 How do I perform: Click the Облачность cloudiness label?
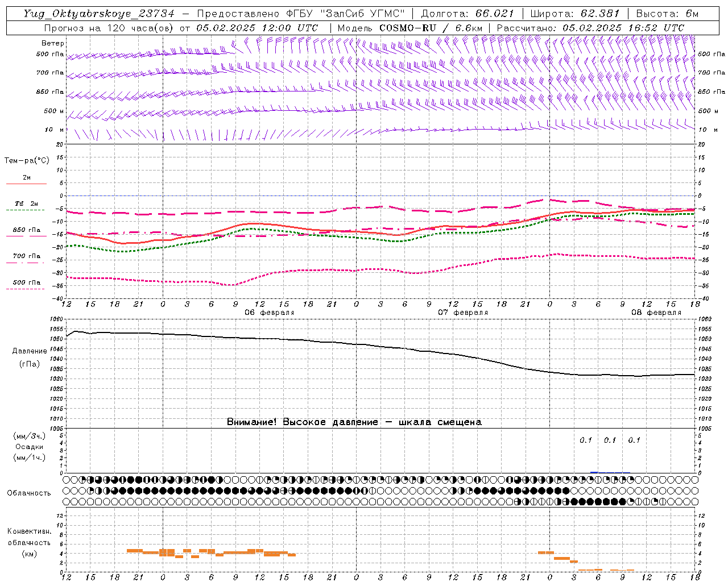29,493
